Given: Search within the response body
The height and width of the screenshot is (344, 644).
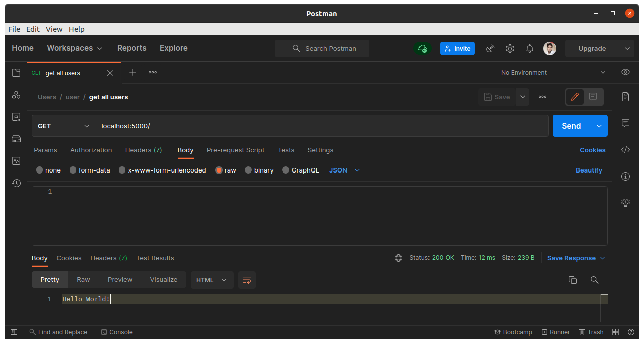Looking at the screenshot, I should click(x=595, y=280).
